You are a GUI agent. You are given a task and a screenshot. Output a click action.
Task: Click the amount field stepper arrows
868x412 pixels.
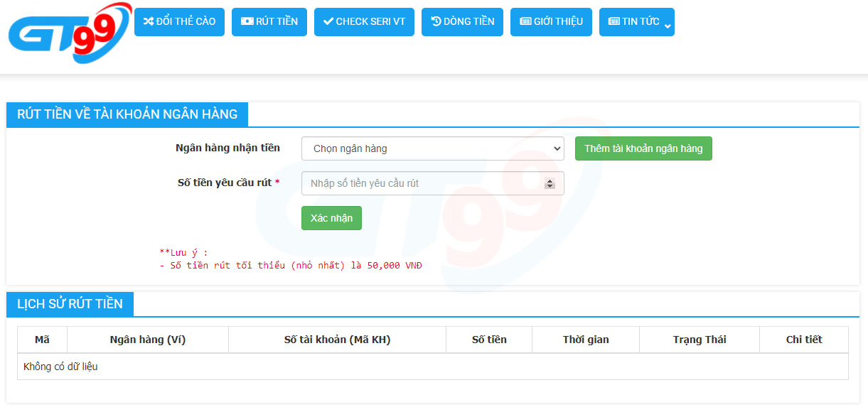click(550, 183)
